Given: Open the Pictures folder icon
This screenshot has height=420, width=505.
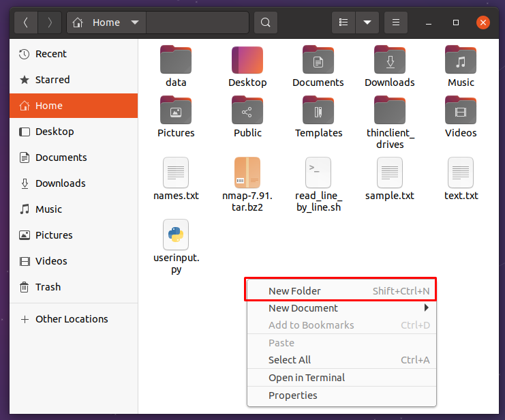Looking at the screenshot, I should click(176, 110).
